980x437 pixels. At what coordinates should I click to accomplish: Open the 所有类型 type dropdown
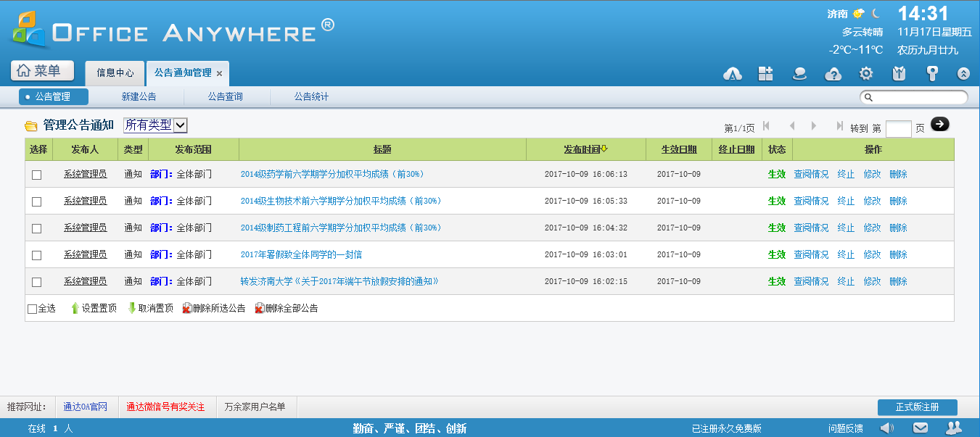pos(155,125)
